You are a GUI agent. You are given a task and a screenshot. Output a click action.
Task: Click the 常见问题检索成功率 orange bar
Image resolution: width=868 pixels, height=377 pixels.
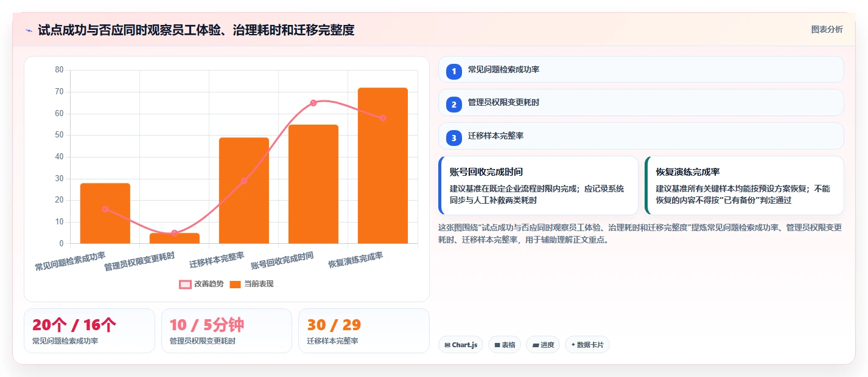[x=105, y=213]
